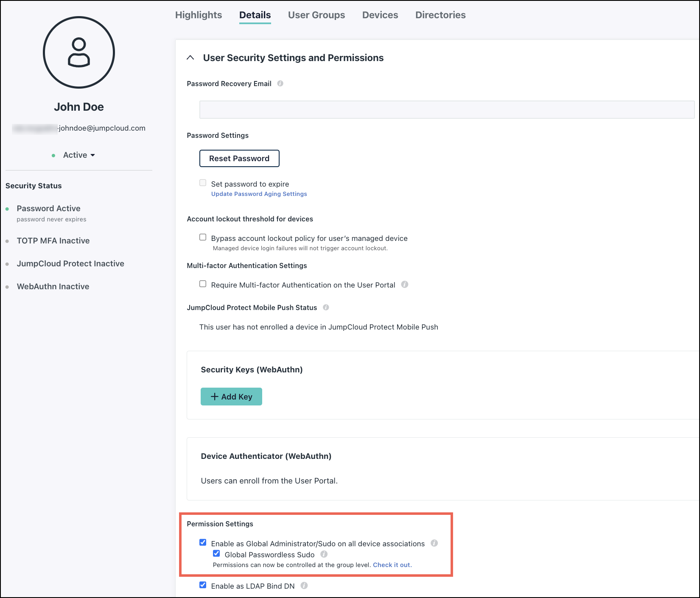
Task: Open the Active status dropdown
Action: (79, 155)
